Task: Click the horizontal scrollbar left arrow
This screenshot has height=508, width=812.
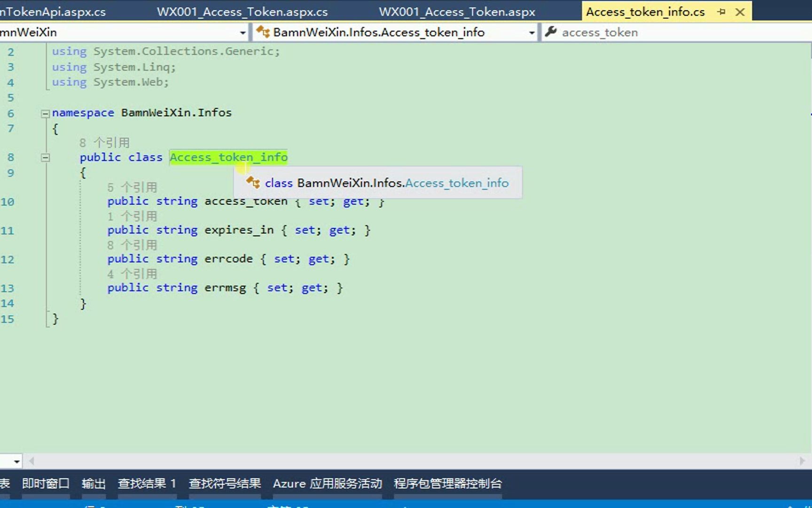Action: [x=31, y=461]
